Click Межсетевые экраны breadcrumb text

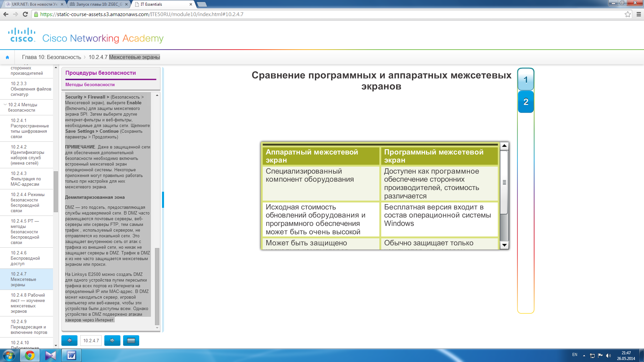coord(135,57)
